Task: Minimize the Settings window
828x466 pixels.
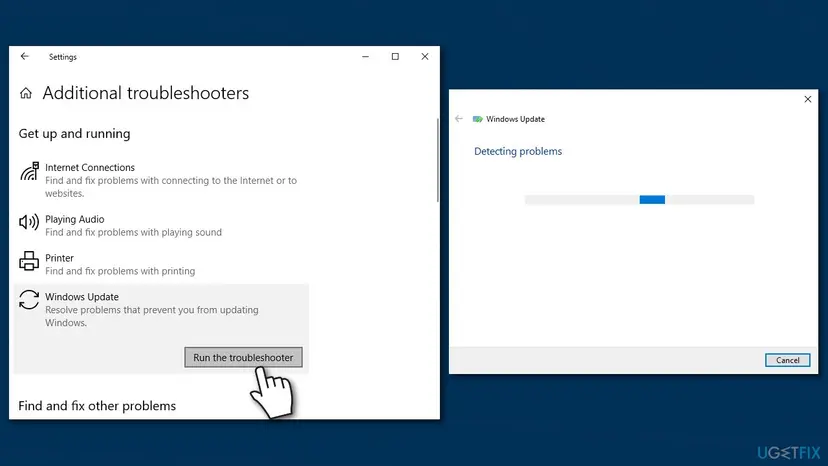Action: pyautogui.click(x=365, y=57)
